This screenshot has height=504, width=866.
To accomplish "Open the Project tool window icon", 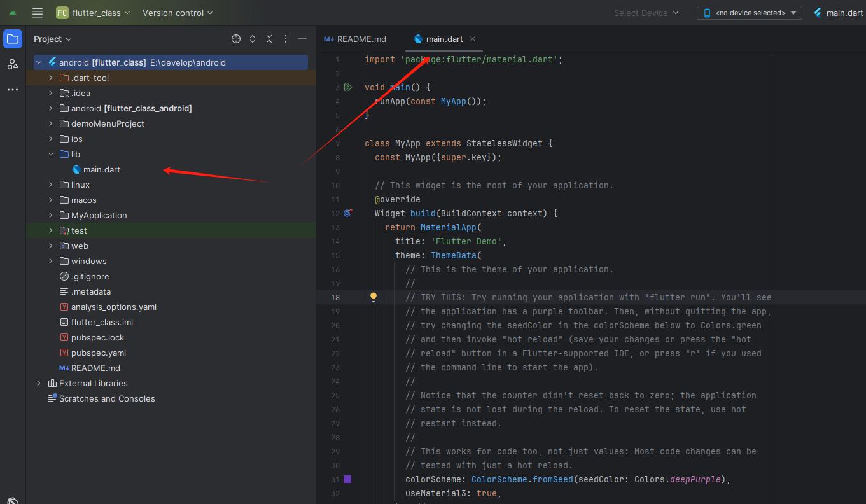I will pyautogui.click(x=13, y=39).
